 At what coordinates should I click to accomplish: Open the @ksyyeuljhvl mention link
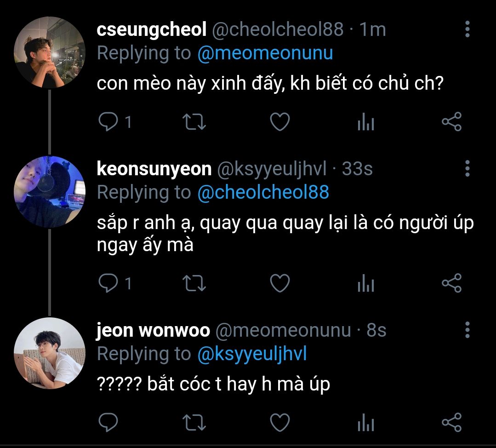(251, 354)
